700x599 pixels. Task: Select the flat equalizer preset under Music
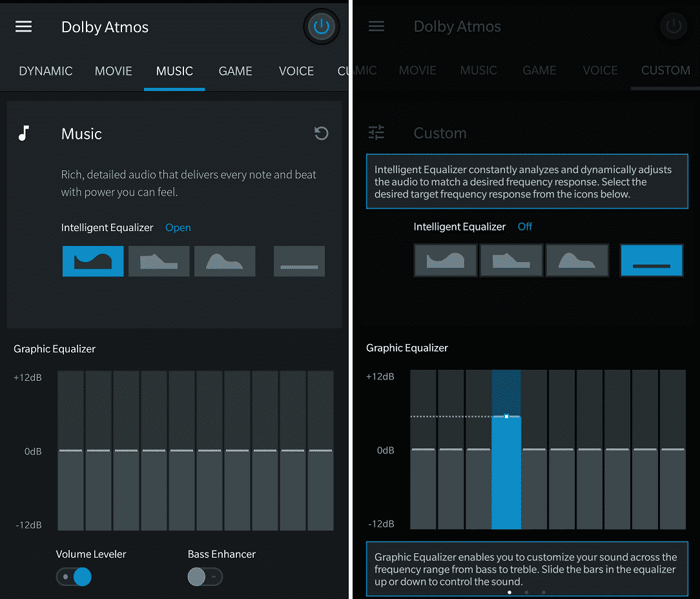299,261
